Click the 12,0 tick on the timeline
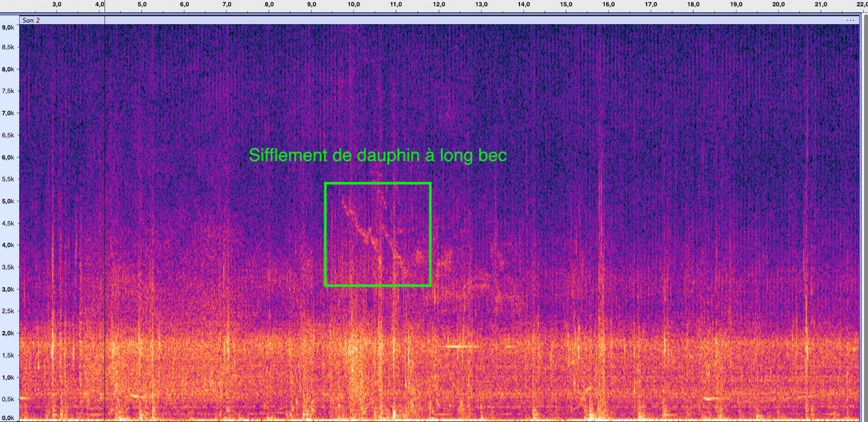The height and width of the screenshot is (422, 868). coord(439,5)
